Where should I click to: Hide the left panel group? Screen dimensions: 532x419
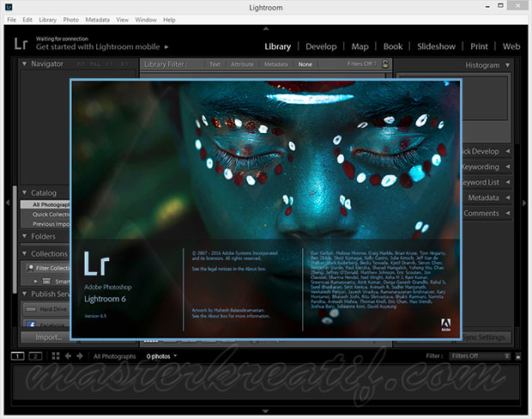[7, 203]
